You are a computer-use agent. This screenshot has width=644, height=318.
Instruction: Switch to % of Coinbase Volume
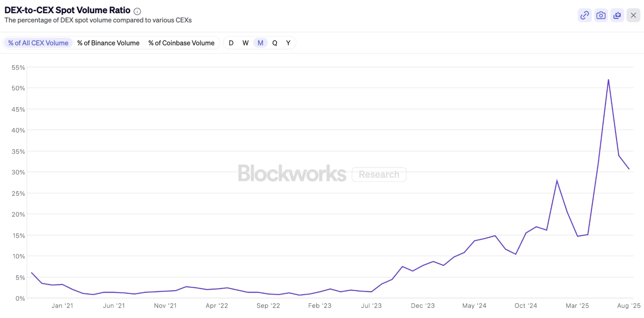tap(181, 43)
